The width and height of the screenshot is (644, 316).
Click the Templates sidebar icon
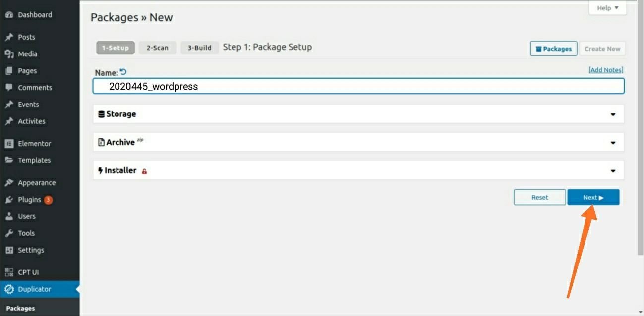(8, 160)
